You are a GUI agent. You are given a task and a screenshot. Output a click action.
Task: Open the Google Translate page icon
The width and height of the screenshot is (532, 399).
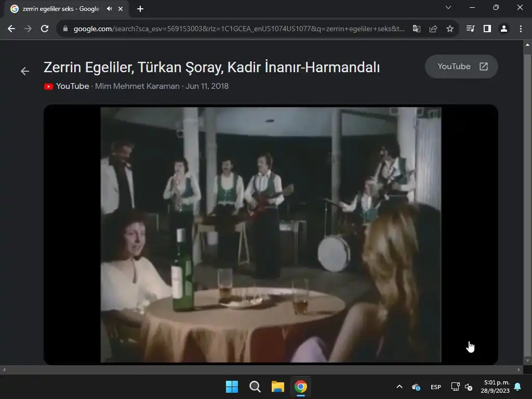pyautogui.click(x=416, y=29)
